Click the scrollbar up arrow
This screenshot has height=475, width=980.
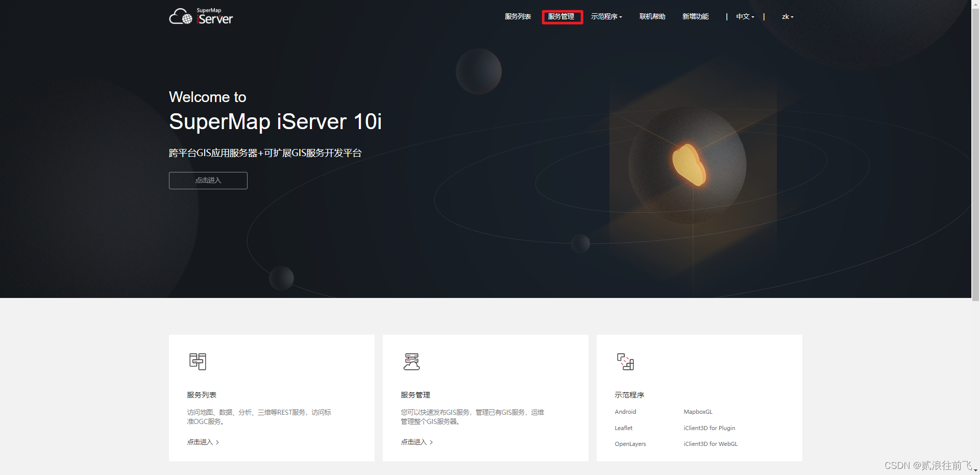[x=976, y=4]
